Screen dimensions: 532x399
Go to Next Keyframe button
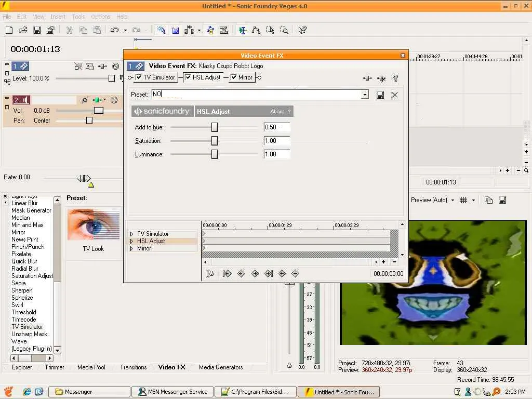point(255,273)
